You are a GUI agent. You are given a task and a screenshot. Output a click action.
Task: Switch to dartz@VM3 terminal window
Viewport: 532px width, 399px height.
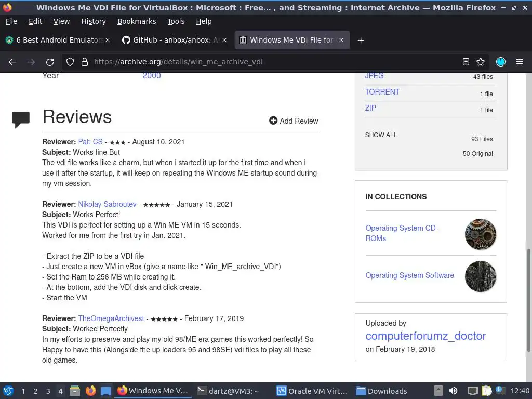(x=232, y=391)
